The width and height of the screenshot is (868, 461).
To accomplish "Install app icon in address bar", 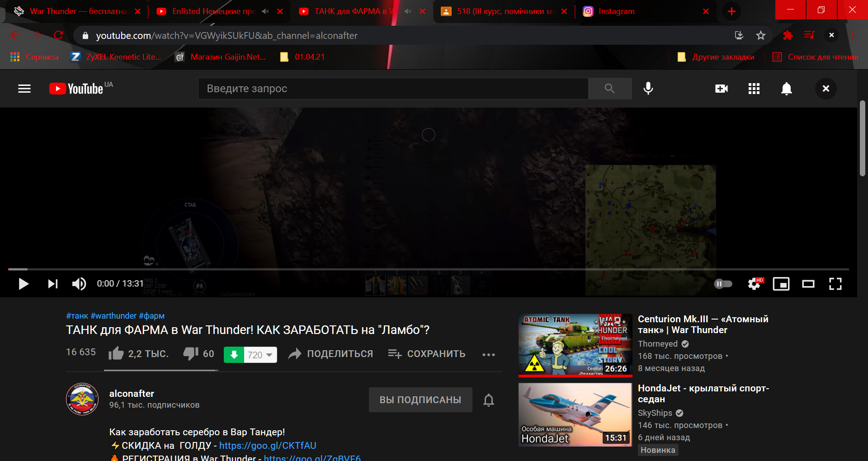I will [x=739, y=35].
